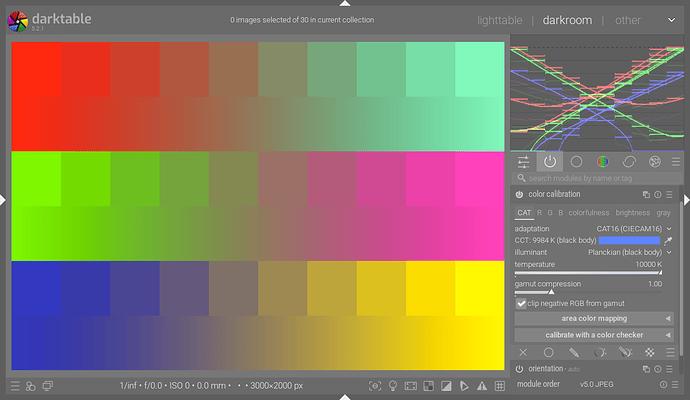Click the search modules input field
Screen dimensions: 690x400
click(x=595, y=178)
